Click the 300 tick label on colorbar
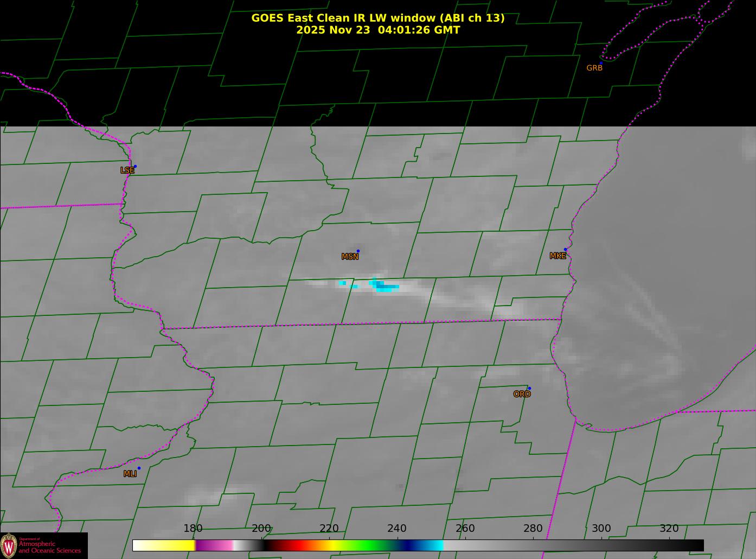Screen dimensions: 756x559 pos(601,529)
